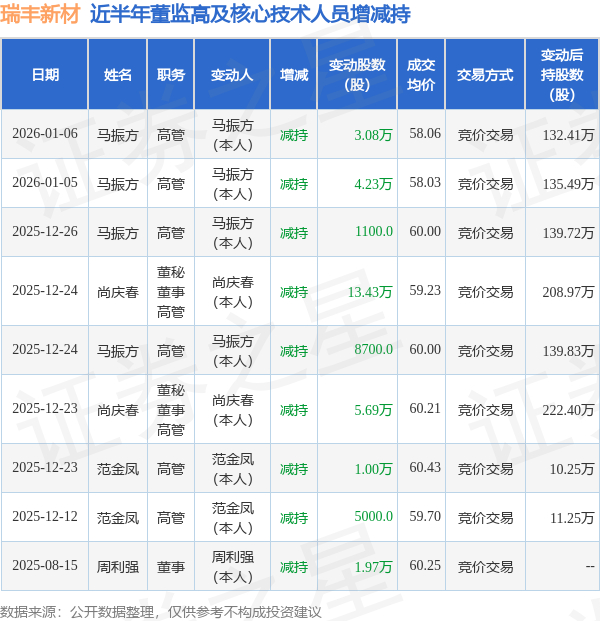Image resolution: width=600 pixels, height=621 pixels.
Task: Click the date cell 2026-01-06
Action: [x=45, y=134]
